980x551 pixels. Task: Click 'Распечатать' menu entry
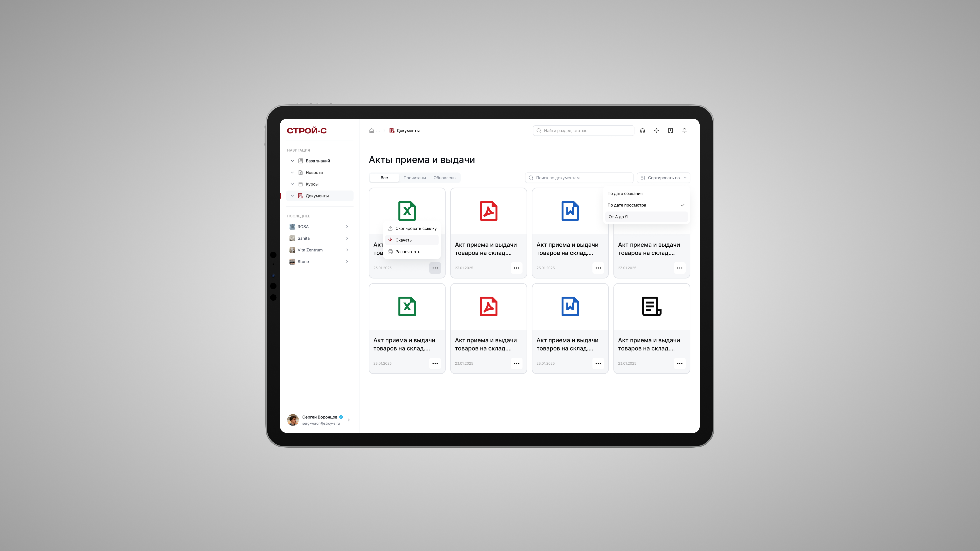pyautogui.click(x=407, y=252)
